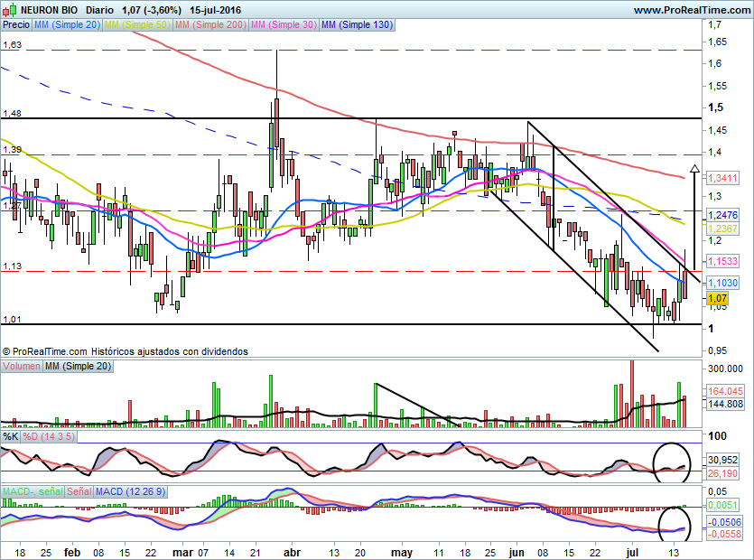754x560 pixels.
Task: Open the MM (Simple 30) pink label
Action: pos(284,25)
